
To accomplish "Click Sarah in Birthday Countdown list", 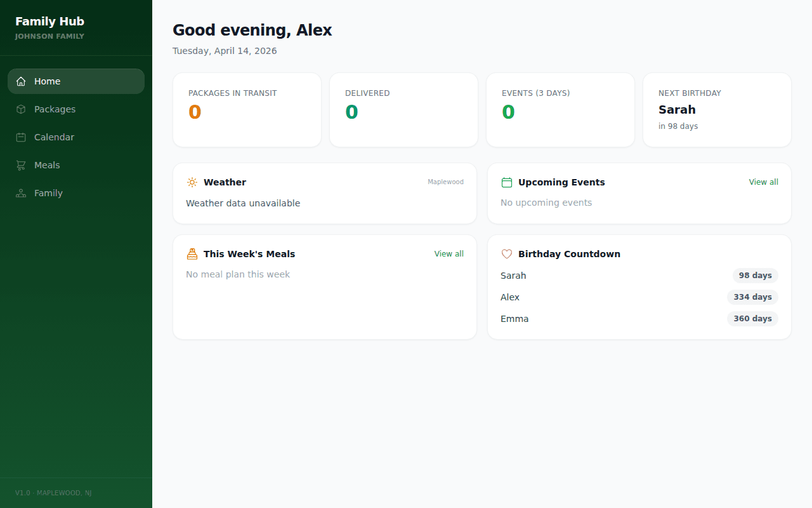I will click(513, 276).
